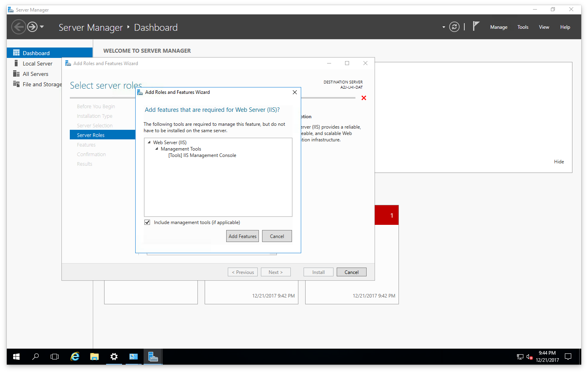The width and height of the screenshot is (588, 373).
Task: Click the red tile showing 1
Action: 387,215
